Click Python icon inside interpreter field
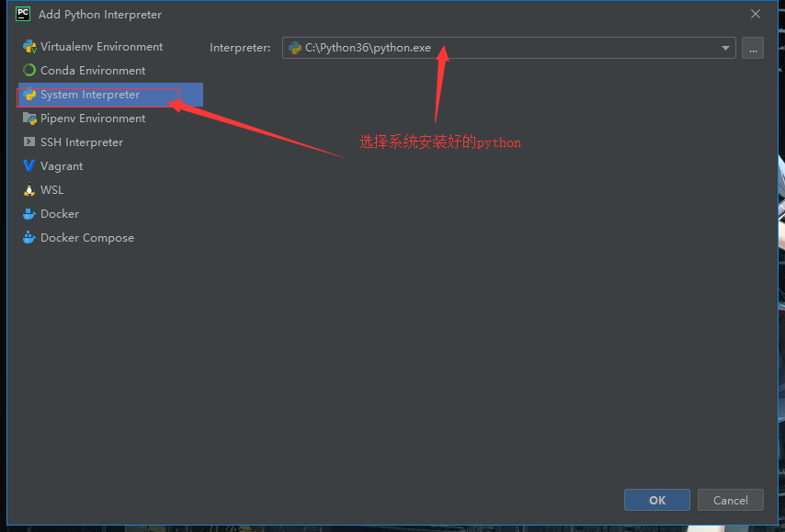The image size is (785, 532). click(x=295, y=48)
